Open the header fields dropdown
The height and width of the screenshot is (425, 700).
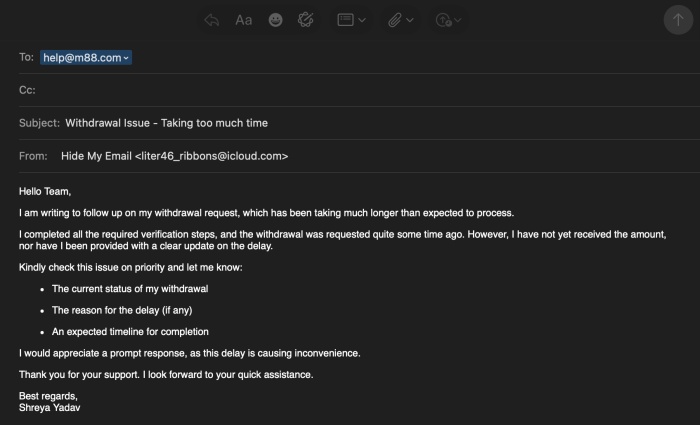352,20
